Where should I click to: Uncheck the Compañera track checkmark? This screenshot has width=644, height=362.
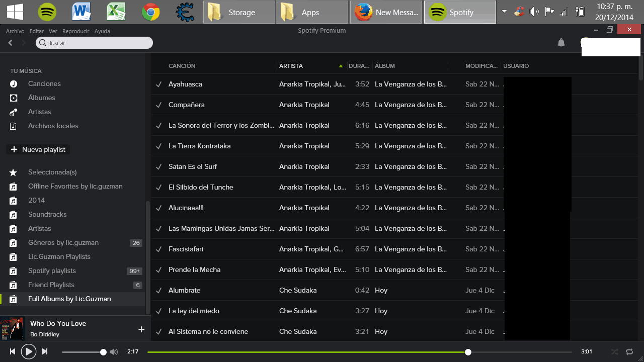158,105
